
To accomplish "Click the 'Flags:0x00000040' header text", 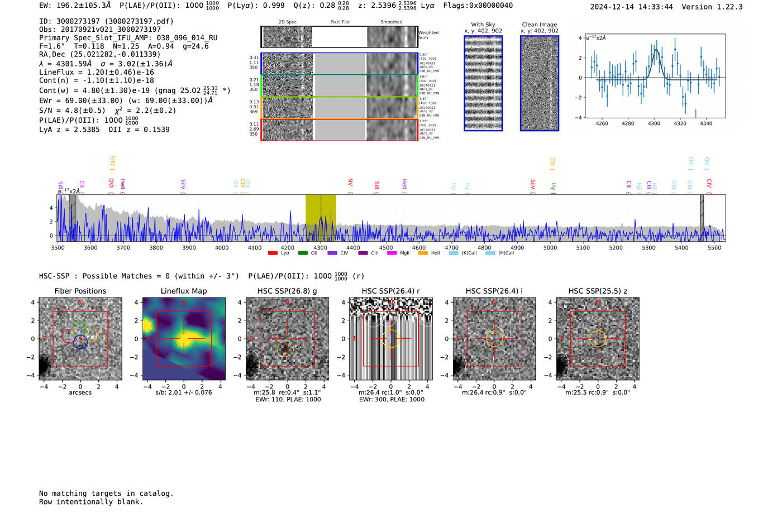I will click(478, 5).
